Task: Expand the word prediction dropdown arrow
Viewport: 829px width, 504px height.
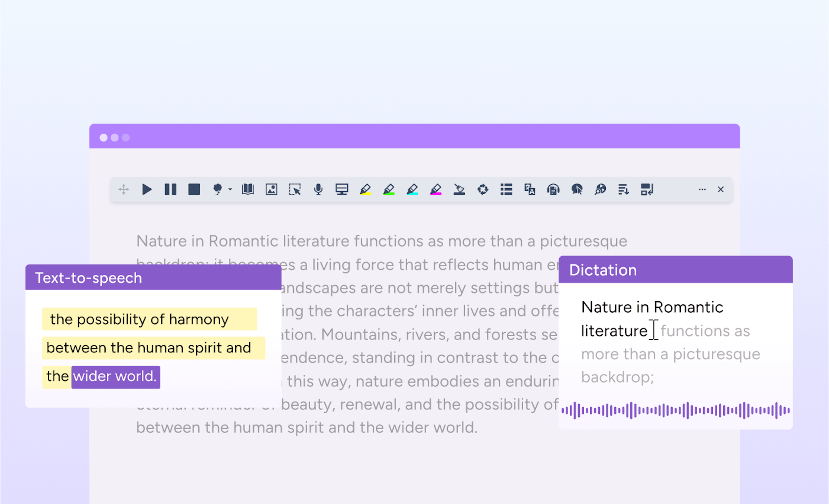Action: point(230,190)
